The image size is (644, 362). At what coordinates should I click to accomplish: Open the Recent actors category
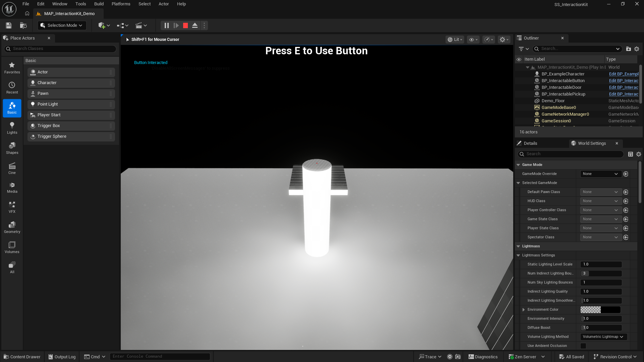click(12, 88)
